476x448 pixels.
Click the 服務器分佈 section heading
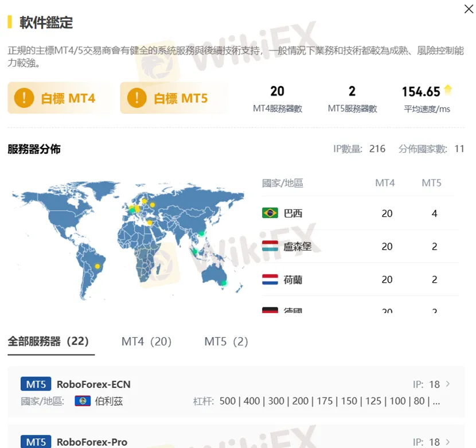pyautogui.click(x=34, y=149)
